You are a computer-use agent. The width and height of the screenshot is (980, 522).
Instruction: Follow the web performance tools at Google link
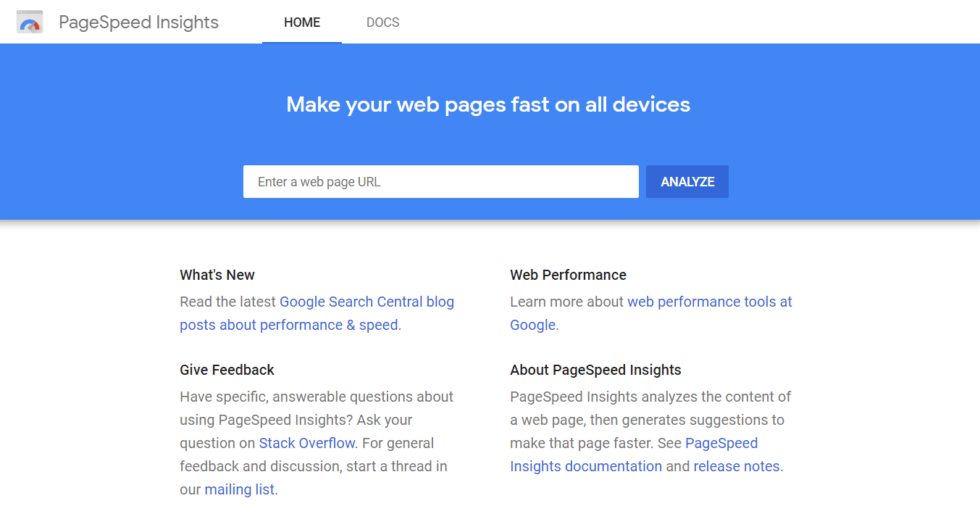pos(709,302)
